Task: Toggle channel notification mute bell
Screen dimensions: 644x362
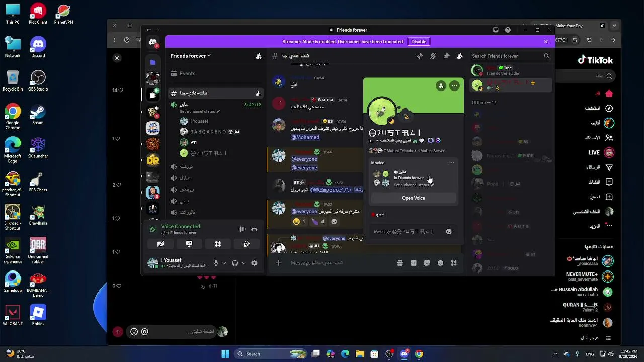Action: 433,56
